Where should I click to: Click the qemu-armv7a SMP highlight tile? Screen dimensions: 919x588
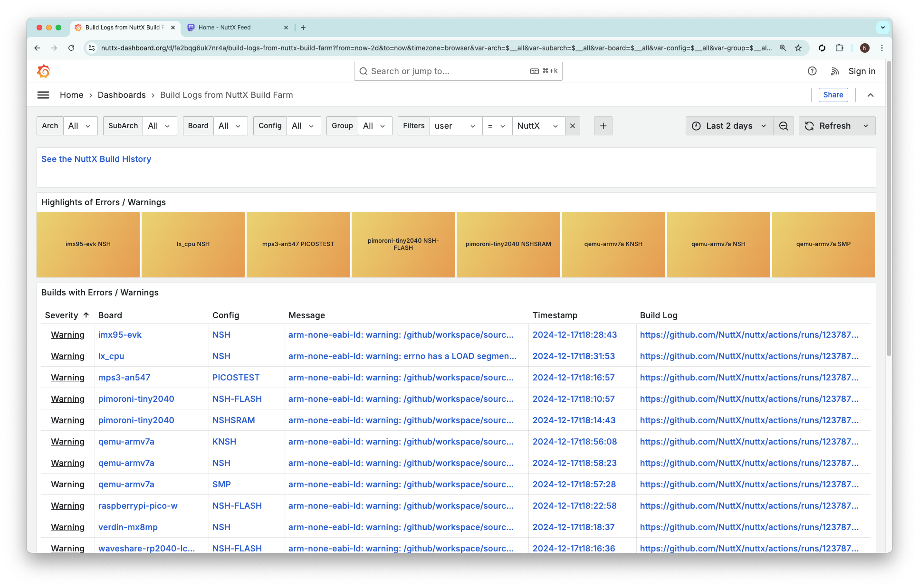point(823,245)
